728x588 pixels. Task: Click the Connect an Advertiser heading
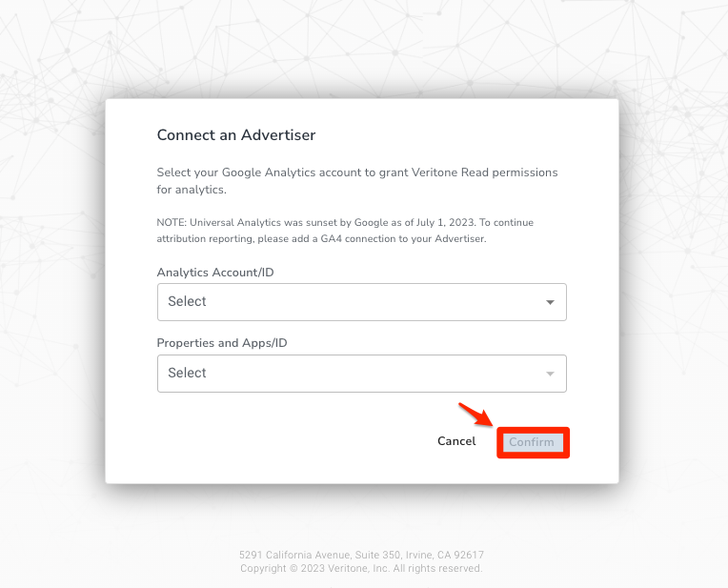235,135
